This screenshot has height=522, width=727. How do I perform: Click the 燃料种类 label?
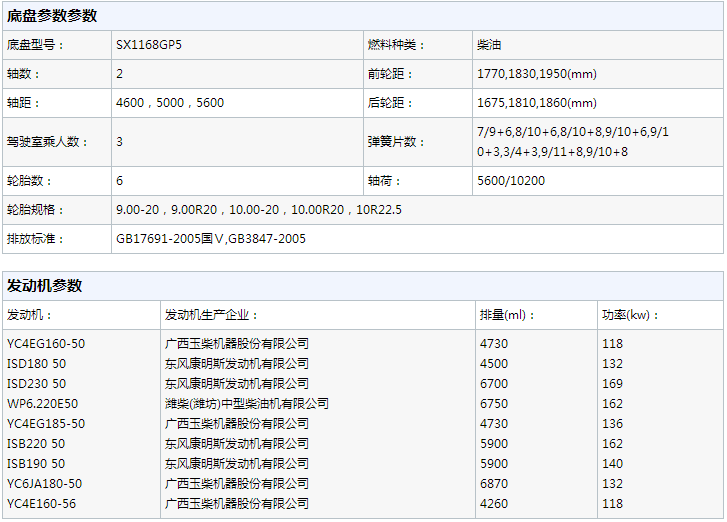pyautogui.click(x=396, y=45)
